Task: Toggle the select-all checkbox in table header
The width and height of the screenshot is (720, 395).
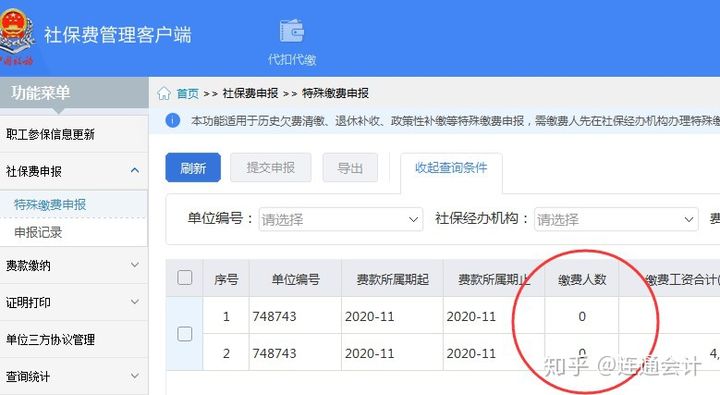Action: pyautogui.click(x=185, y=278)
